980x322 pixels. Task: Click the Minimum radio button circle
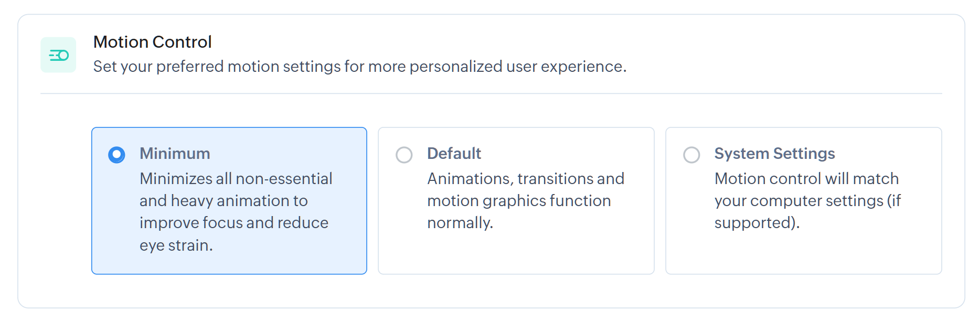116,154
